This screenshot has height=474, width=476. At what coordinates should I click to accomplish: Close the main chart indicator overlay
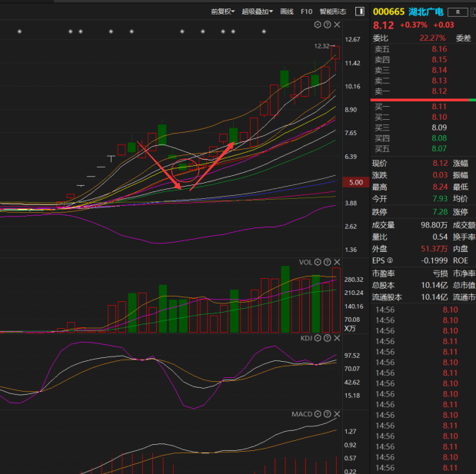(x=338, y=25)
